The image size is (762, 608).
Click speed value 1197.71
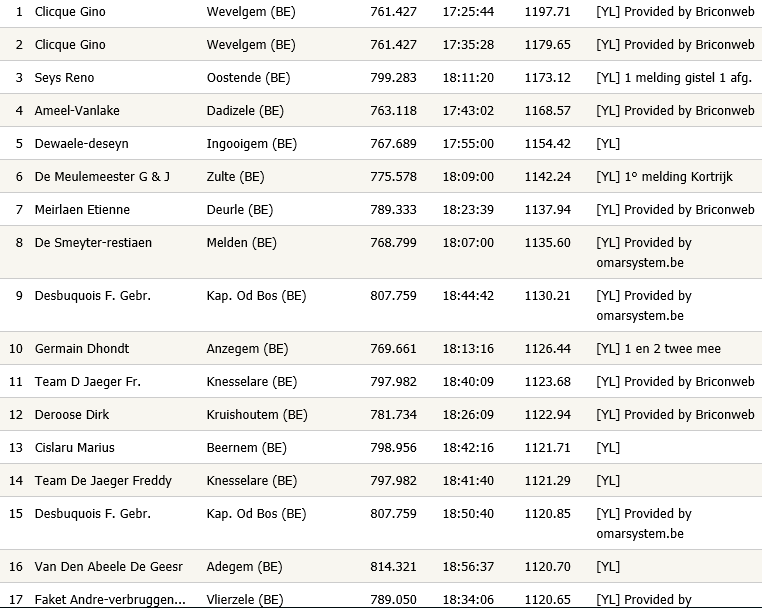(x=547, y=12)
